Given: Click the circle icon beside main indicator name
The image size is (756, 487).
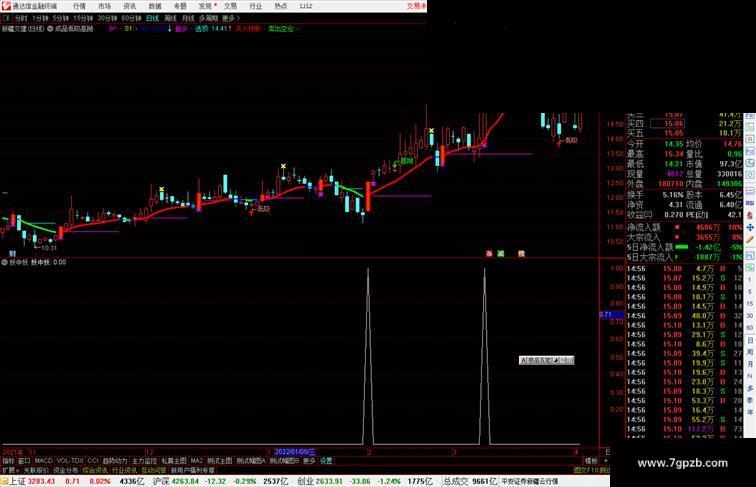Looking at the screenshot, I should [x=50, y=29].
